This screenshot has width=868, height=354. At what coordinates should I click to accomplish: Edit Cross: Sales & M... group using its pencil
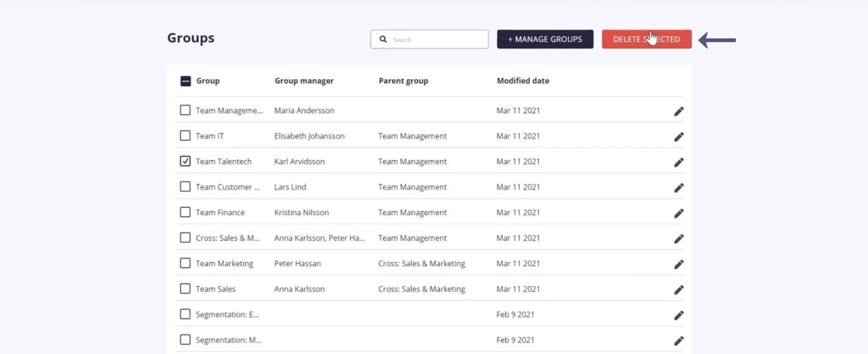pos(679,238)
